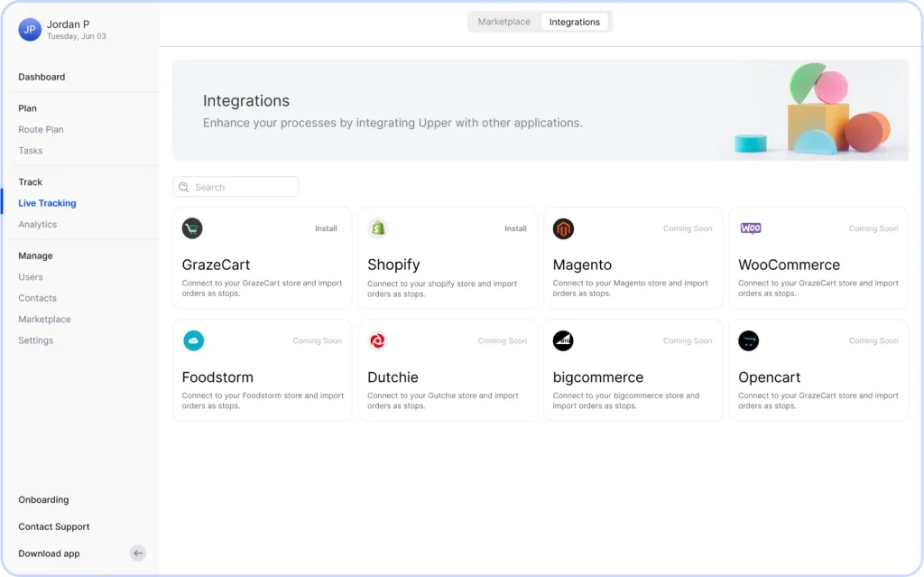Click the Opencart card title

[770, 377]
